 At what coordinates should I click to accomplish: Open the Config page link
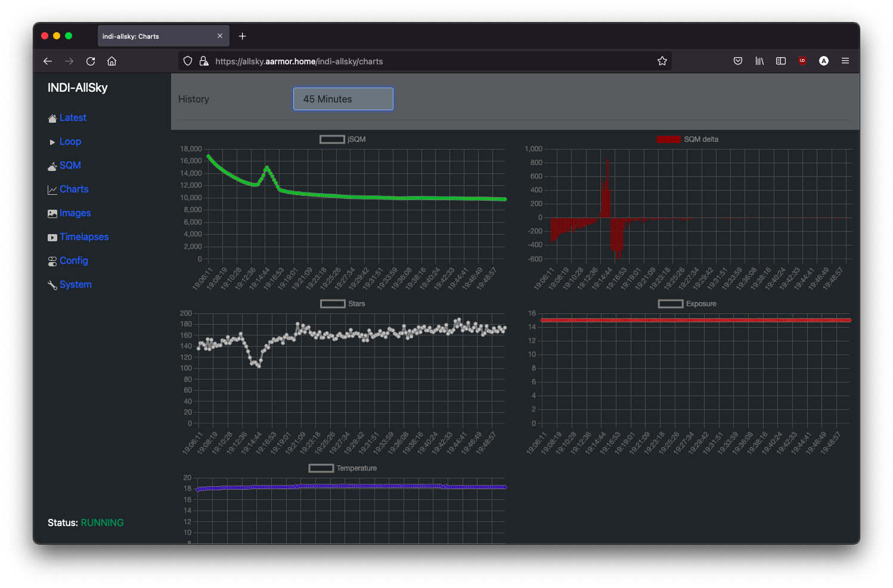click(x=74, y=261)
